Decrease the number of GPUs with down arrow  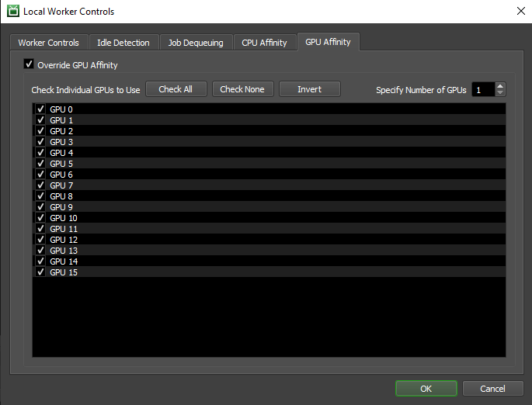click(x=500, y=93)
